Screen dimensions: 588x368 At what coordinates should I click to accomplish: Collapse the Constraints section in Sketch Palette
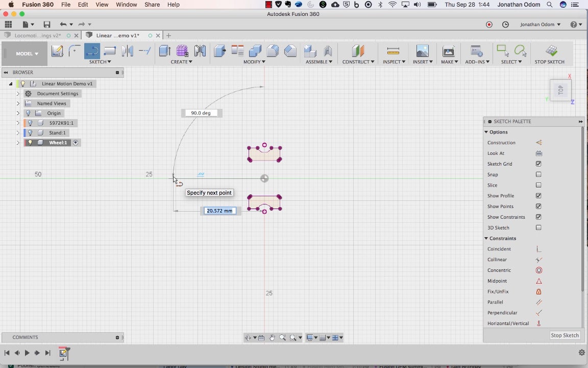tap(486, 239)
